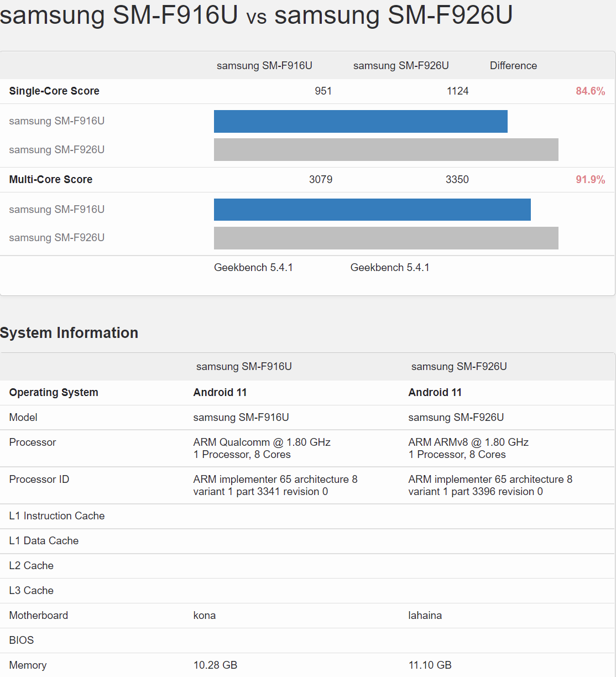This screenshot has height=677, width=616.
Task: Select memory value '10.28 GB'
Action: (x=215, y=665)
